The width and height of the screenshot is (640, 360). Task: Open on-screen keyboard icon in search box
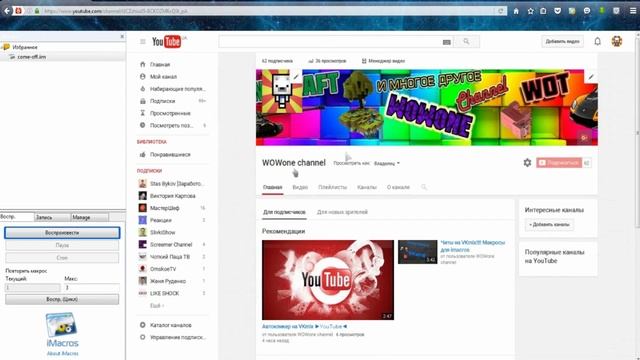click(x=447, y=42)
